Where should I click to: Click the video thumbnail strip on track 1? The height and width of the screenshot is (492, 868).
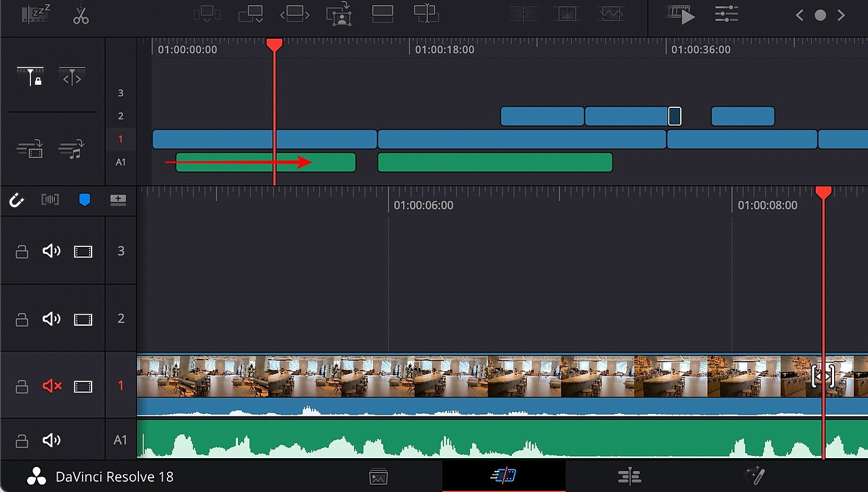(x=502, y=375)
